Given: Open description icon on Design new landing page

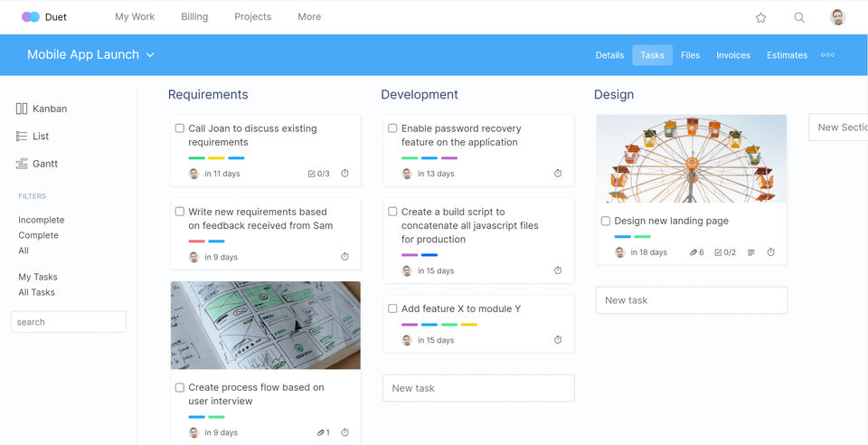Looking at the screenshot, I should [x=751, y=252].
